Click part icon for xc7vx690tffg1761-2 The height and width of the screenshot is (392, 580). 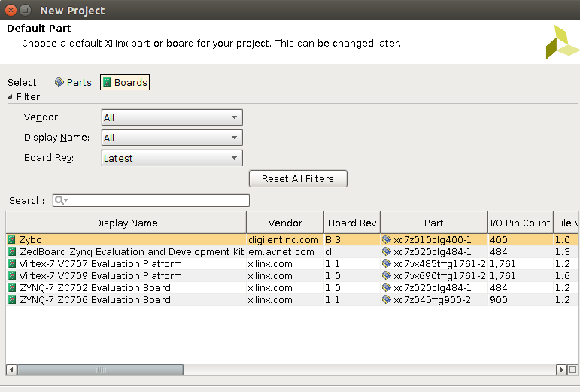coord(387,275)
